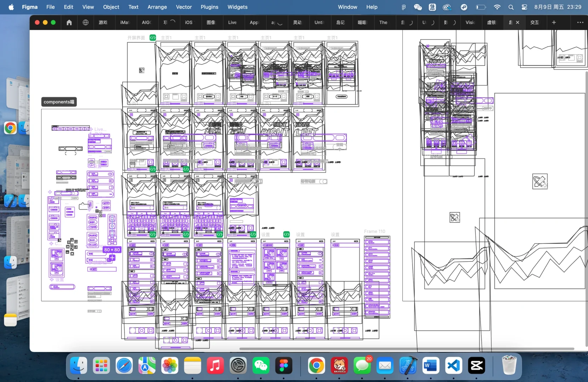Open the Plugins menu
The image size is (588, 382).
click(x=210, y=7)
